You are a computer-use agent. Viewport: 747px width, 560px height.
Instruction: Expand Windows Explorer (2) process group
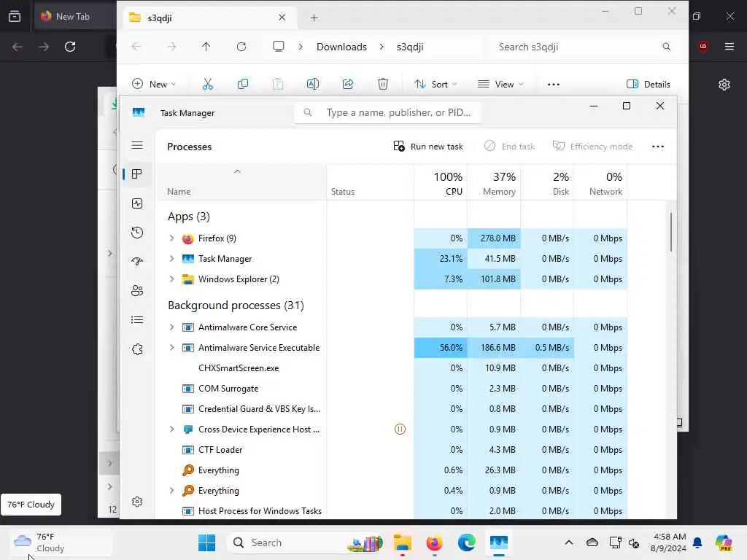pos(171,279)
